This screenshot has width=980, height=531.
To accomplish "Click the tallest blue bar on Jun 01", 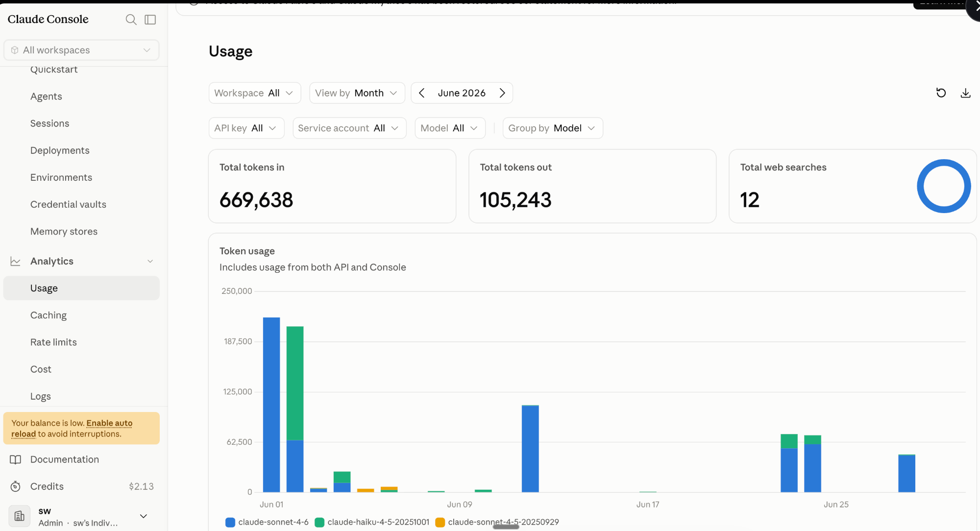I will (x=271, y=405).
